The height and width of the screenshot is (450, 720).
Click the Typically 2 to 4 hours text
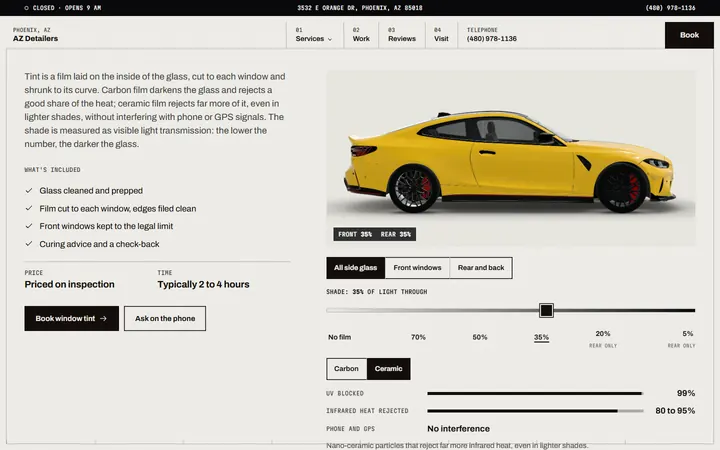pyautogui.click(x=203, y=284)
